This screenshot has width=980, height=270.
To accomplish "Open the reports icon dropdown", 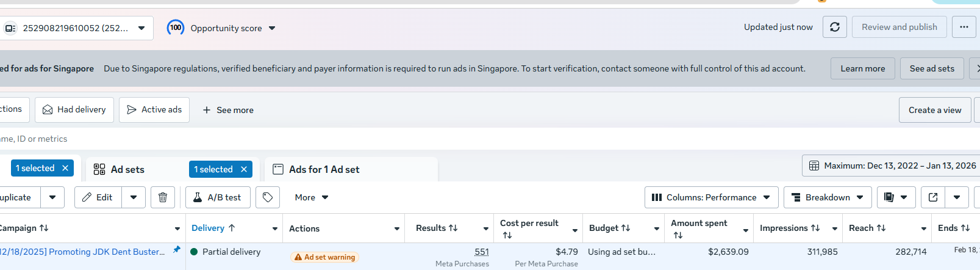I will (x=895, y=197).
